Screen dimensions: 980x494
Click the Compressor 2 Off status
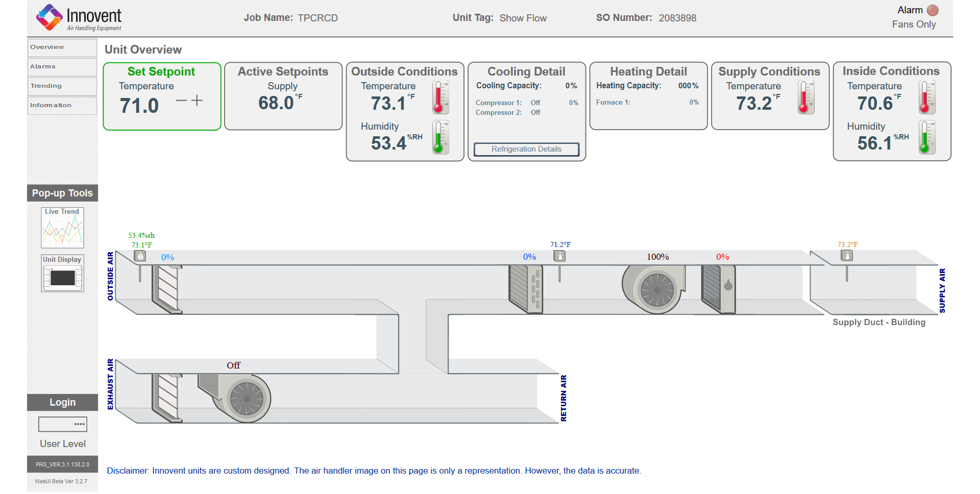pyautogui.click(x=535, y=112)
